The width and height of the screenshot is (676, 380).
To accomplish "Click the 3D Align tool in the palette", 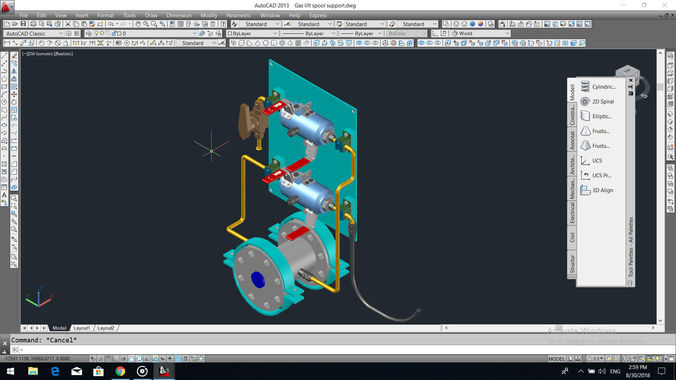I will (x=597, y=190).
